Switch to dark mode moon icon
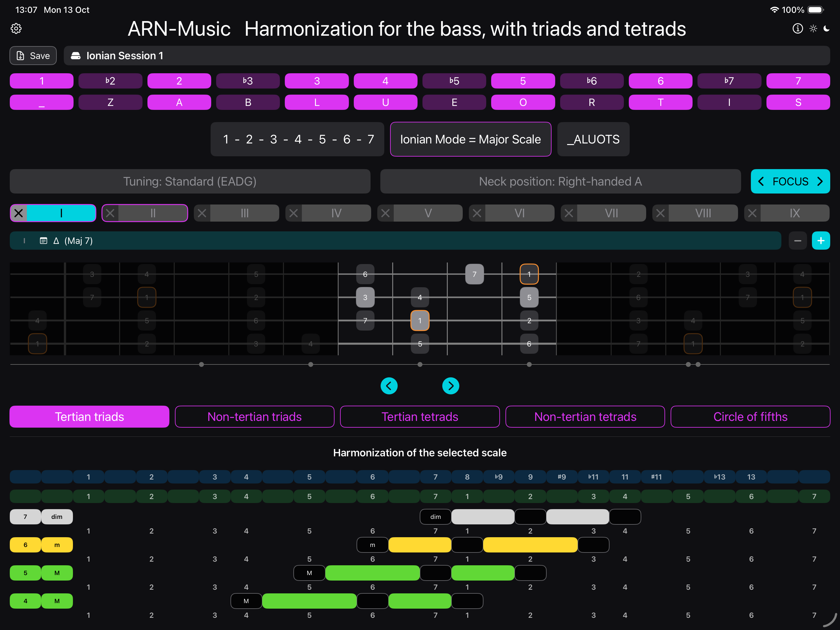The width and height of the screenshot is (840, 630). click(827, 28)
